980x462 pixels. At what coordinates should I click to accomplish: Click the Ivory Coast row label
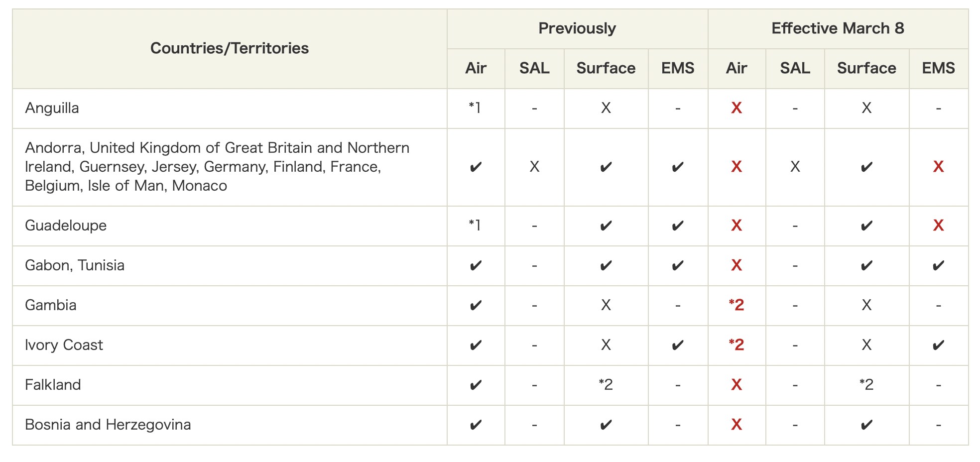[64, 345]
